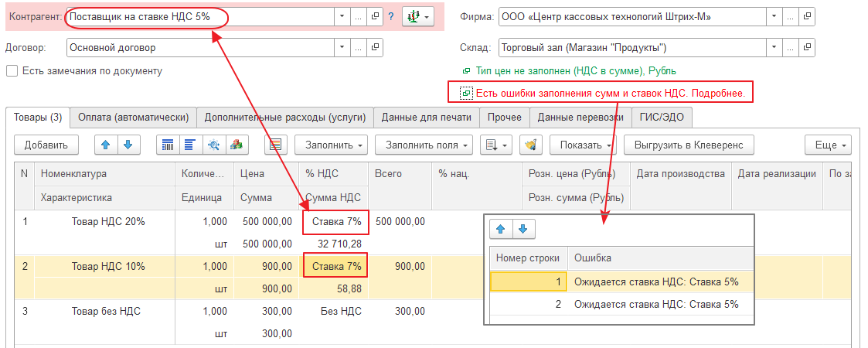The height and width of the screenshot is (348, 868).
Task: Enable 'Есть замечания по документу' checkbox
Action: (12, 71)
